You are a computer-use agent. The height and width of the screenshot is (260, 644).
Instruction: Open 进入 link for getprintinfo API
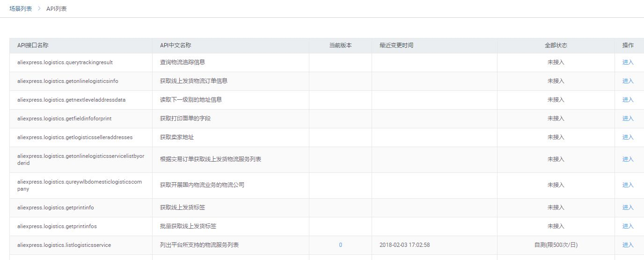628,208
